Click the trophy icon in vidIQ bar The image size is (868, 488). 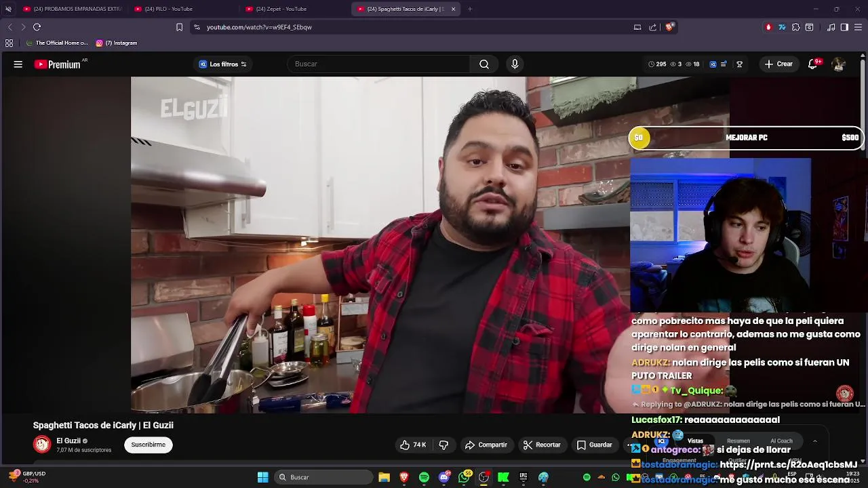tap(740, 64)
